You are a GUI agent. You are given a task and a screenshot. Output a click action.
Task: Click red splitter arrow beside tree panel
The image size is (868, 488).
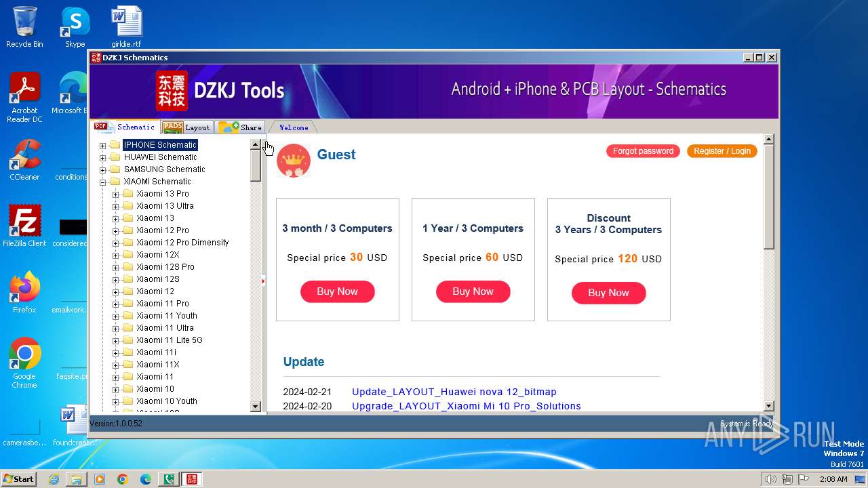(263, 281)
